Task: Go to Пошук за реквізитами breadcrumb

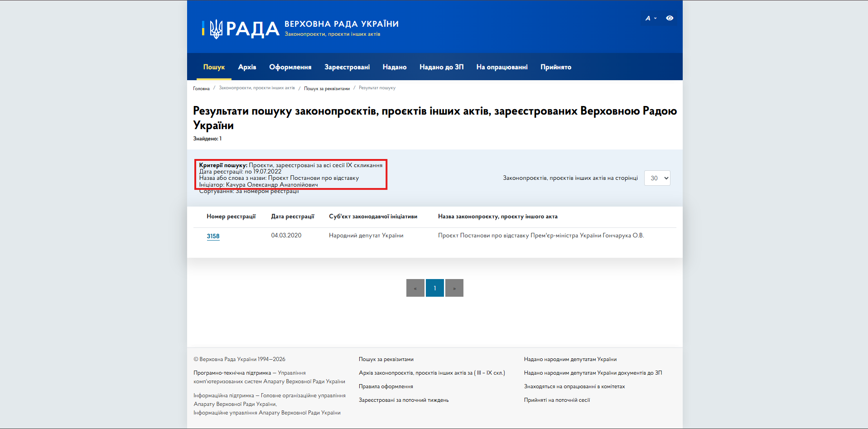Action: 327,88
